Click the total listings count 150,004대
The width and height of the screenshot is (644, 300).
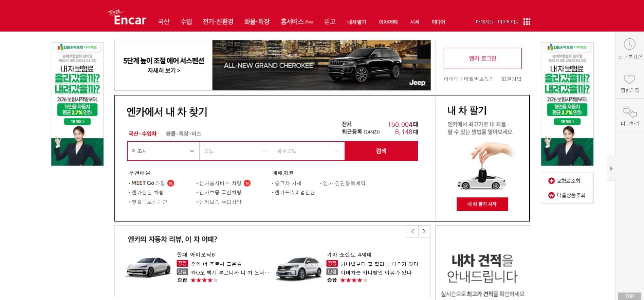pos(403,124)
